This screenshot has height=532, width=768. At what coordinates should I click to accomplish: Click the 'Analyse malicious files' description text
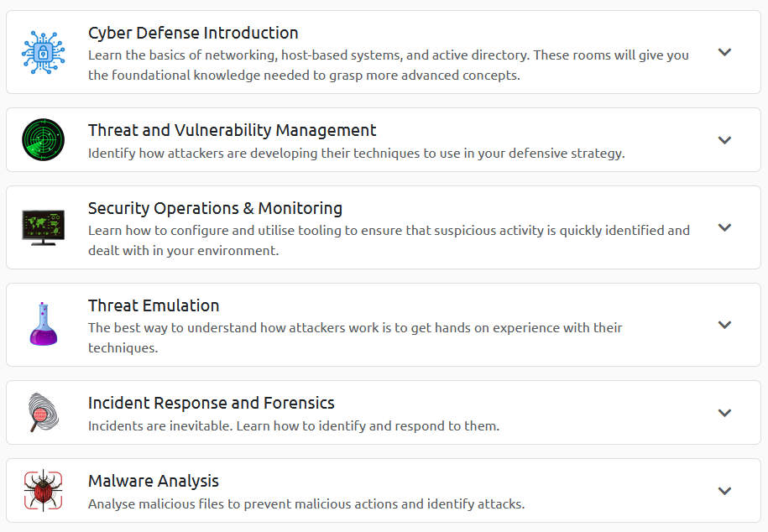point(306,504)
